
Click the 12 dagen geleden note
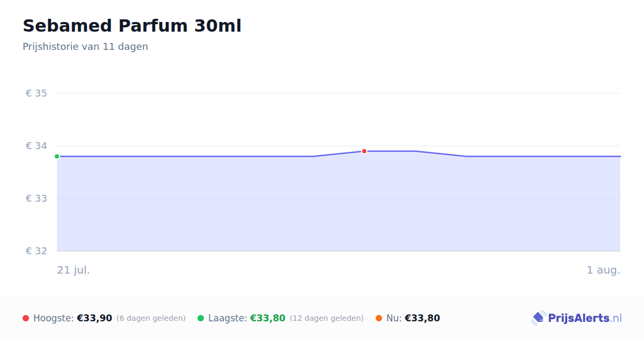tap(327, 318)
